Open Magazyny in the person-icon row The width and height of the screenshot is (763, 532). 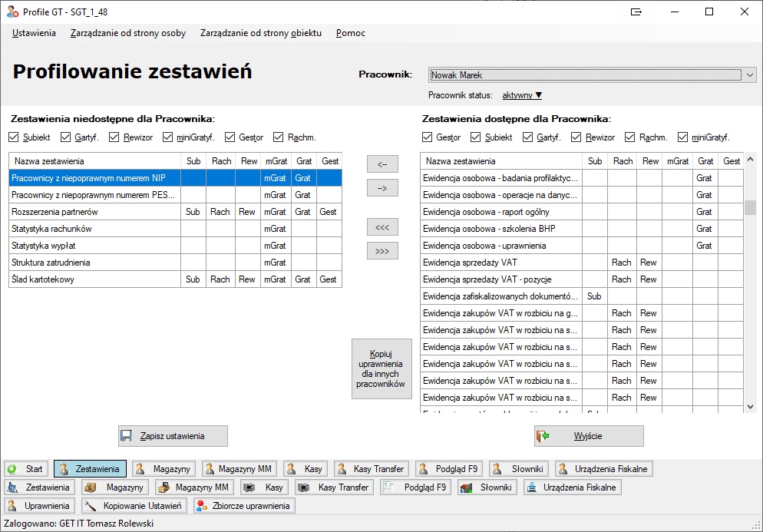pyautogui.click(x=164, y=469)
